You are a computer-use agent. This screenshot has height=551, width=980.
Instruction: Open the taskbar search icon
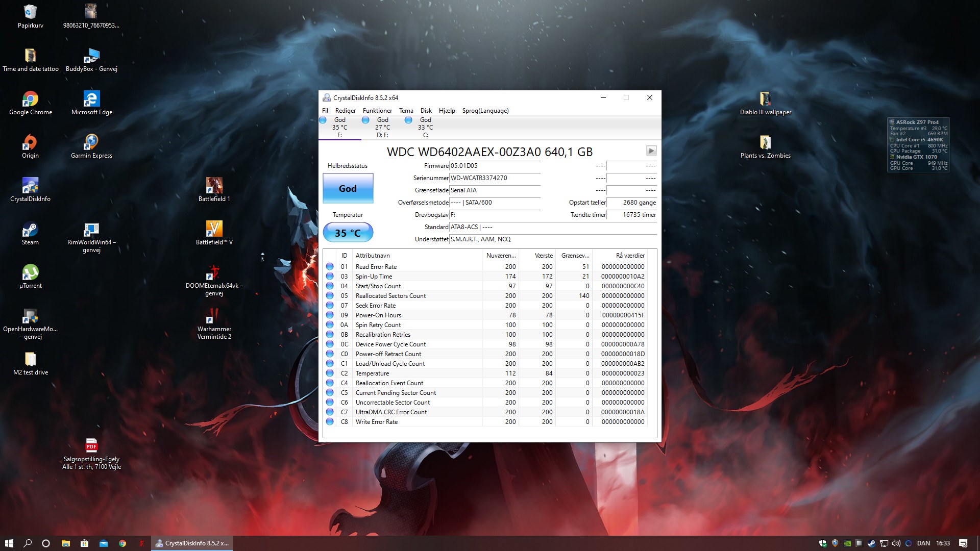(28, 543)
